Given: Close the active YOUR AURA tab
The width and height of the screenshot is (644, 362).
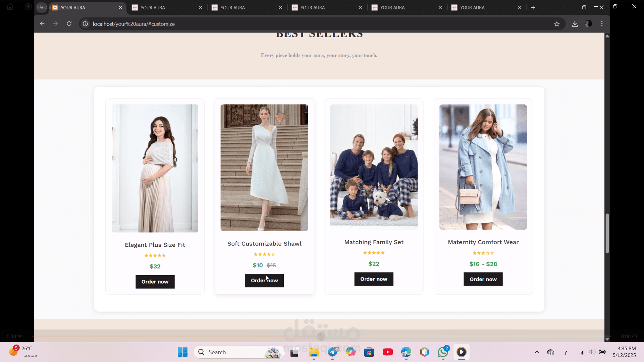Looking at the screenshot, I should pyautogui.click(x=120, y=7).
